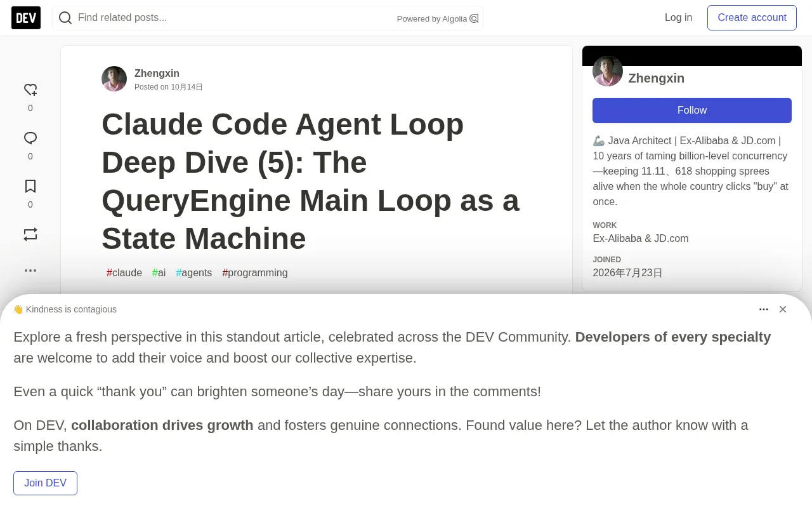The height and width of the screenshot is (508, 812).
Task: Click the WORK label in the profile card
Action: (605, 225)
